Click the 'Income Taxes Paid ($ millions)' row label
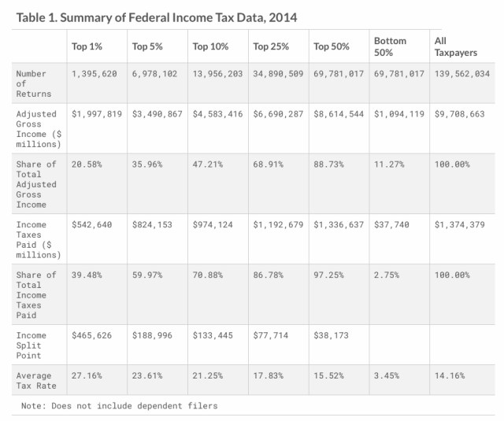 pos(36,239)
